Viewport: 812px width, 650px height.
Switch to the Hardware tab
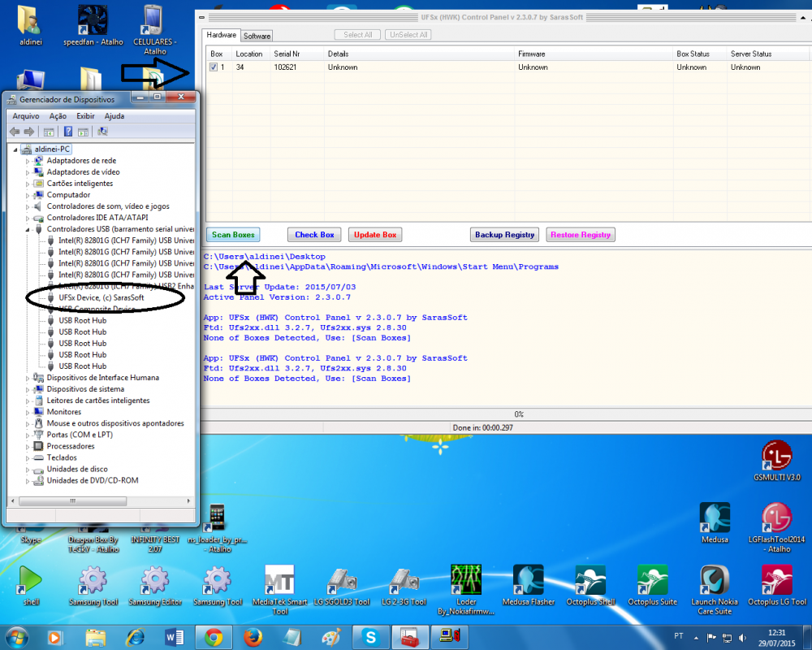[221, 35]
